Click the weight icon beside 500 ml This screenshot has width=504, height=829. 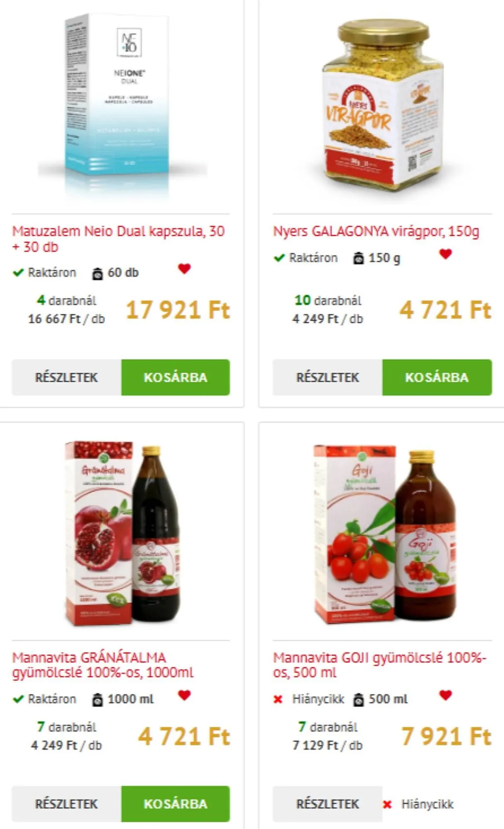pyautogui.click(x=359, y=700)
